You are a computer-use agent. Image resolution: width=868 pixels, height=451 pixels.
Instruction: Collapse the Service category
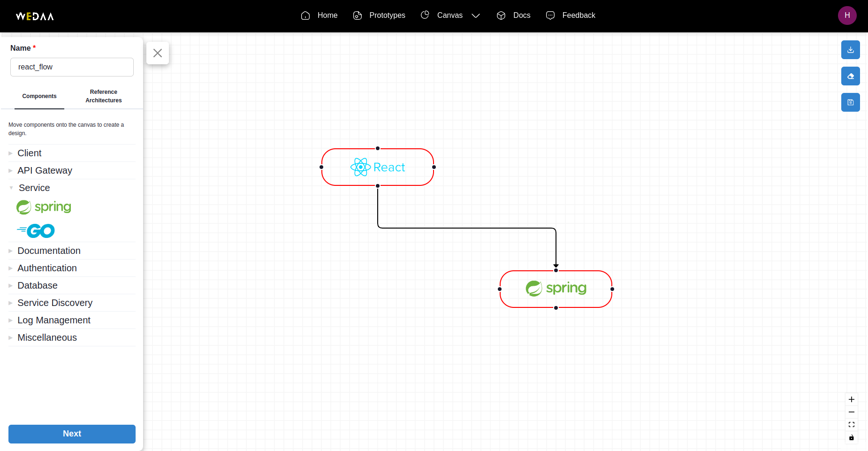[72, 188]
